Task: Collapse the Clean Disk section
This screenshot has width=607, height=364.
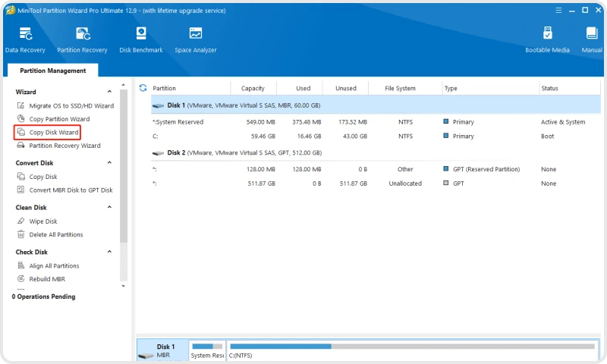Action: pyautogui.click(x=109, y=207)
